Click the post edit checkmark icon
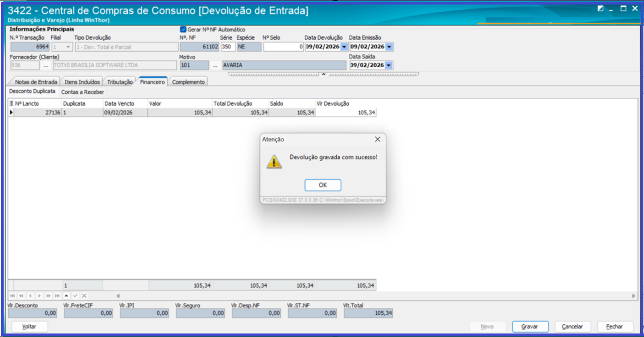 pyautogui.click(x=76, y=295)
